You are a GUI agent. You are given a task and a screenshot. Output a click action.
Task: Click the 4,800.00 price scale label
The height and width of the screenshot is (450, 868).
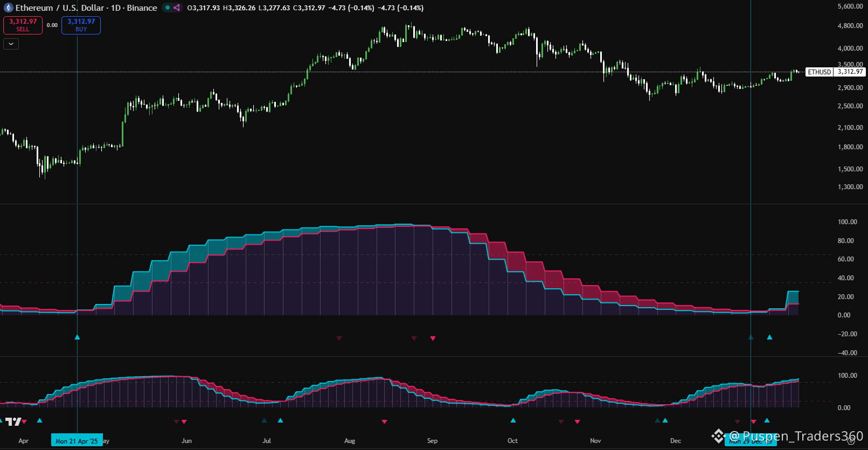[x=850, y=26]
